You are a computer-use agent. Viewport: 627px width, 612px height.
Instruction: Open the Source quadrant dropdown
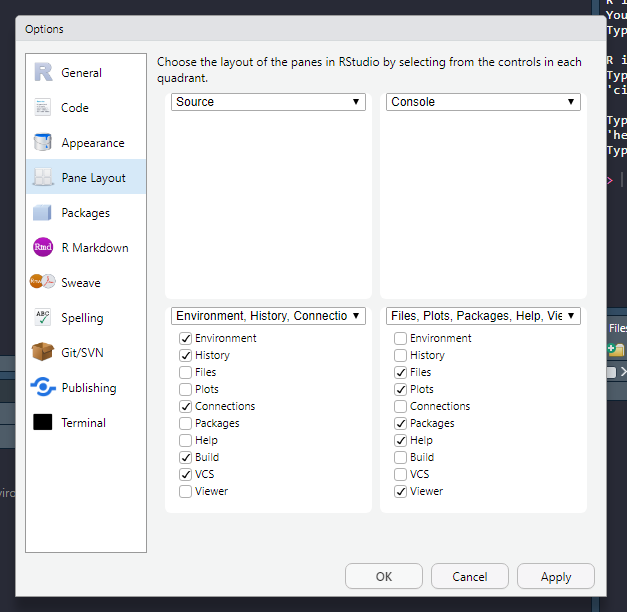click(268, 102)
